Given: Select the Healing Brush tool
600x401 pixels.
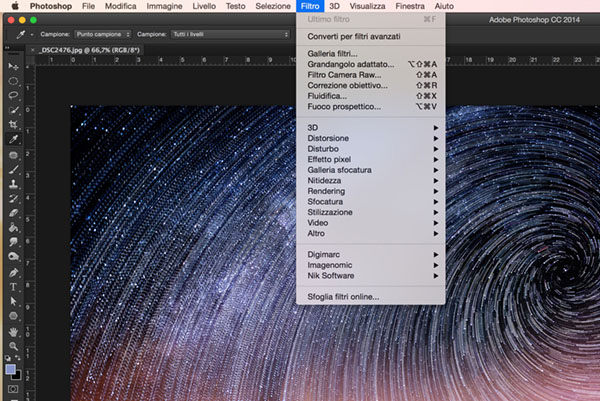Looking at the screenshot, I should (13, 155).
